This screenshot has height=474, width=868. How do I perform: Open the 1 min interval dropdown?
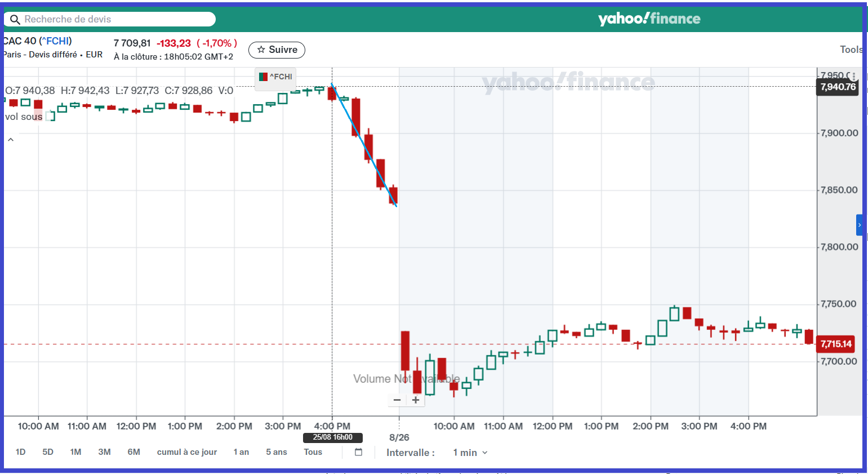[470, 453]
